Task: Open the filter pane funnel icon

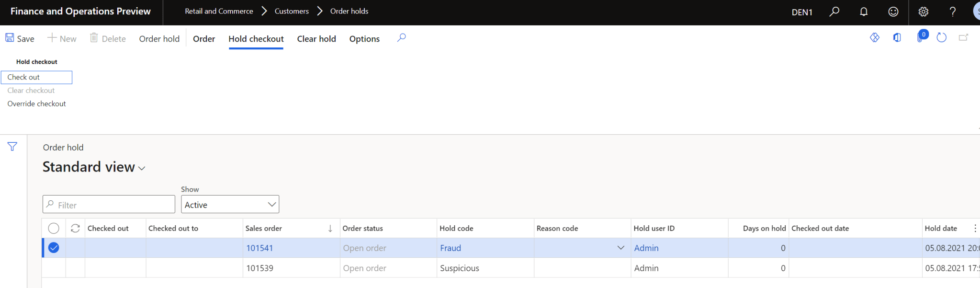Action: pyautogui.click(x=12, y=147)
